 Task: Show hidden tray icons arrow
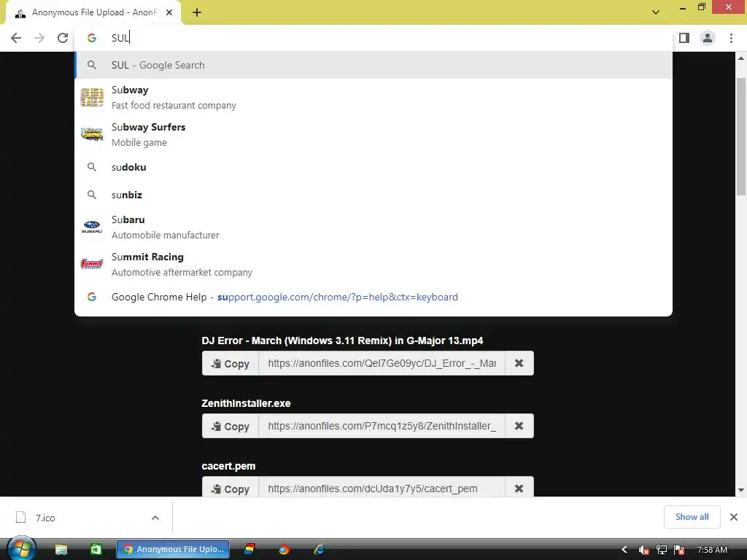click(624, 550)
